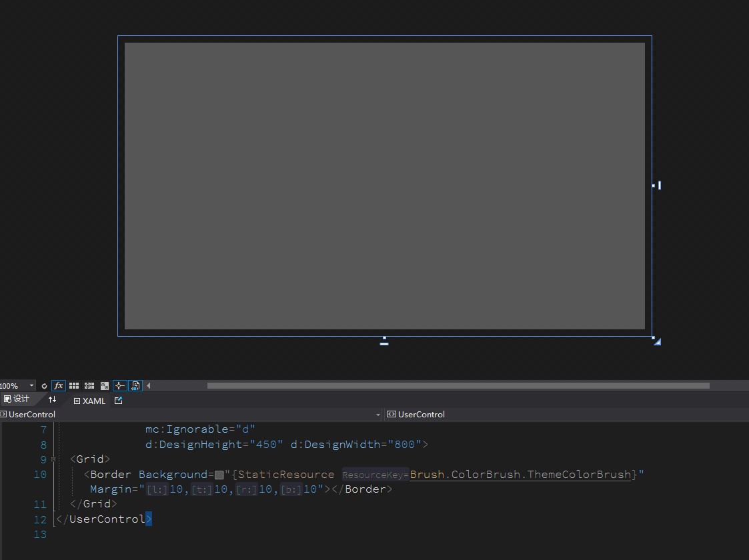Click the mc:Ignorable="d" attribute text

200,429
